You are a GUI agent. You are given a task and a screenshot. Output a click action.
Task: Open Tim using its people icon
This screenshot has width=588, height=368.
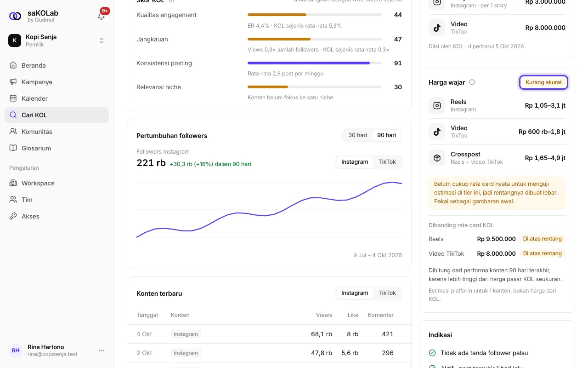(13, 200)
